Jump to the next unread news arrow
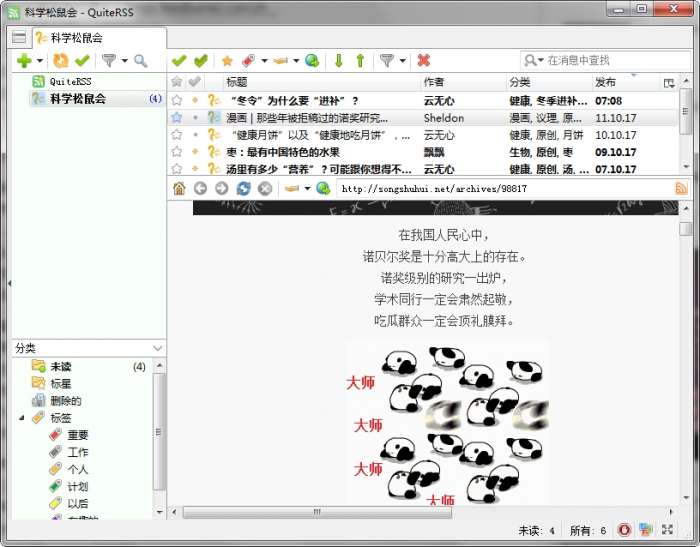This screenshot has width=700, height=547. 338,61
